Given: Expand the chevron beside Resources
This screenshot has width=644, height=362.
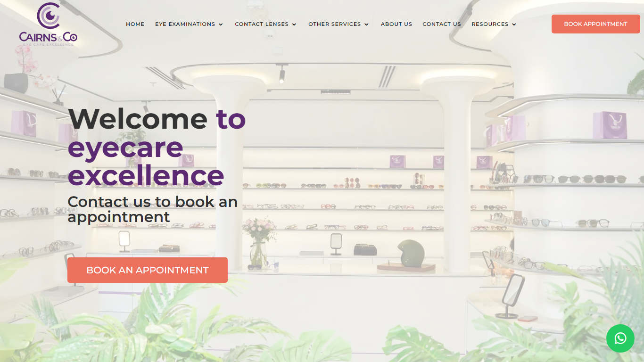Looking at the screenshot, I should coord(514,25).
